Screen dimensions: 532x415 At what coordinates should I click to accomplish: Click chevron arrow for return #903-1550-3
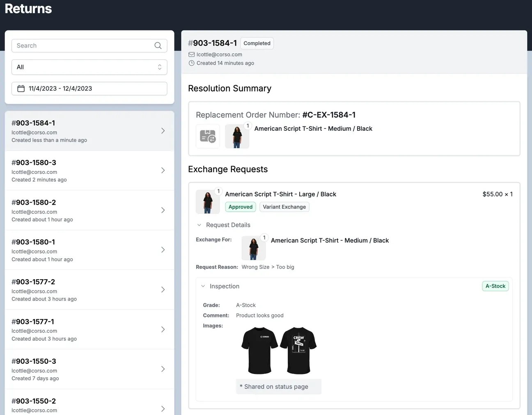pos(163,369)
